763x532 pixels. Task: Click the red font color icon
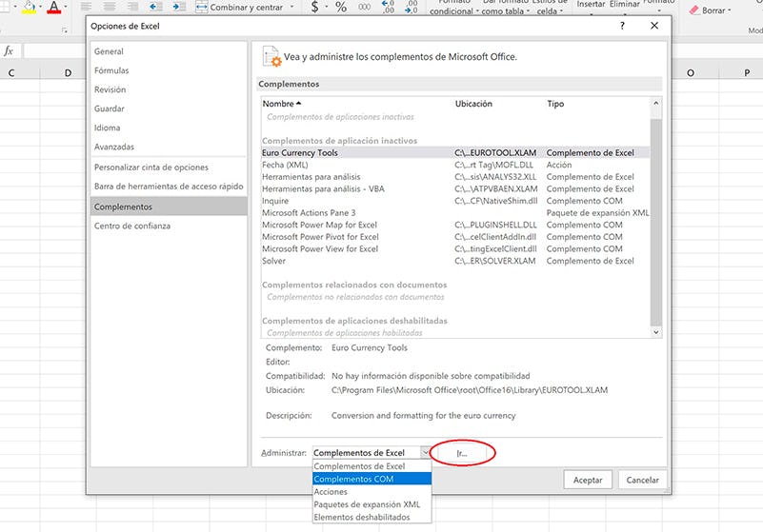53,8
